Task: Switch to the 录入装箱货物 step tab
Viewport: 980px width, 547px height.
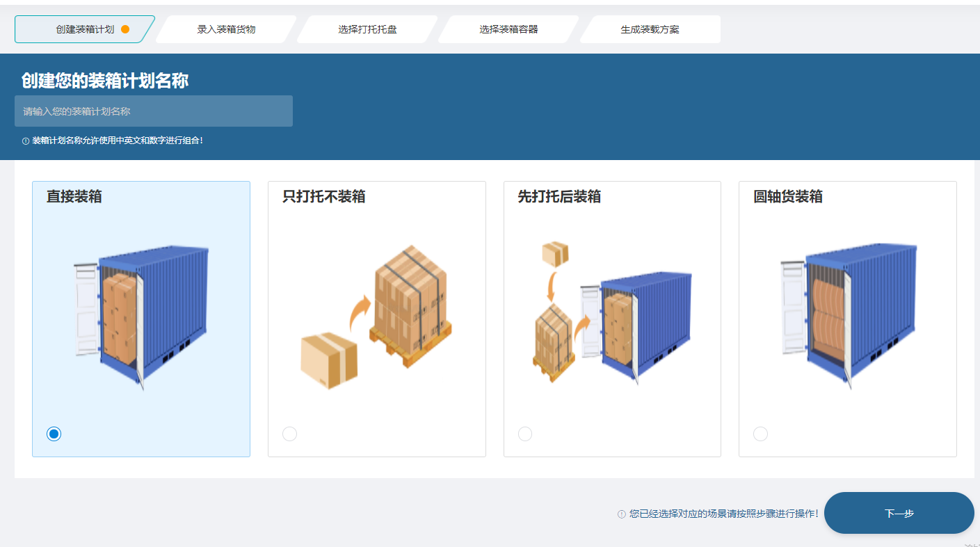Action: pos(226,29)
